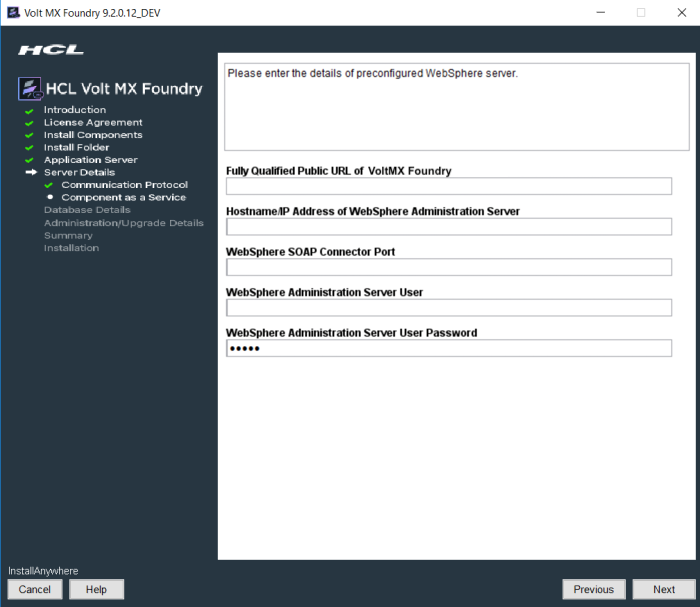700x607 pixels.
Task: Click the WebSphere SOAP Connector Port label
Action: coord(310,252)
